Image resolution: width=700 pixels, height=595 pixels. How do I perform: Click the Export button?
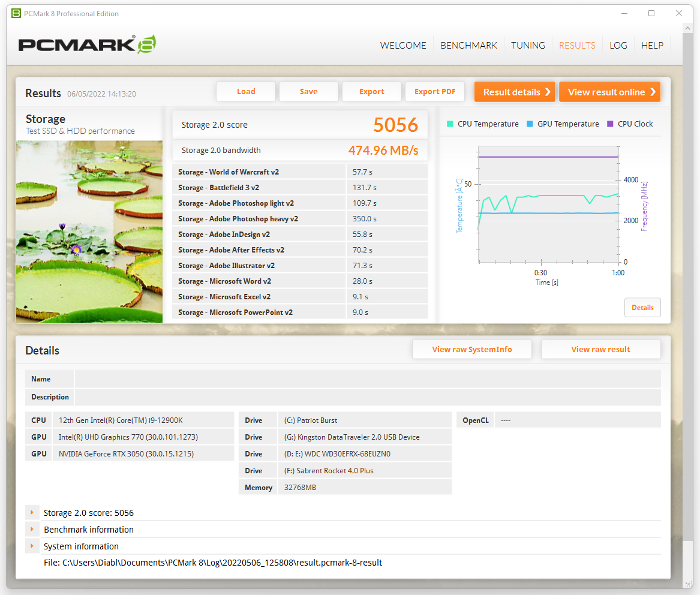[x=372, y=92]
